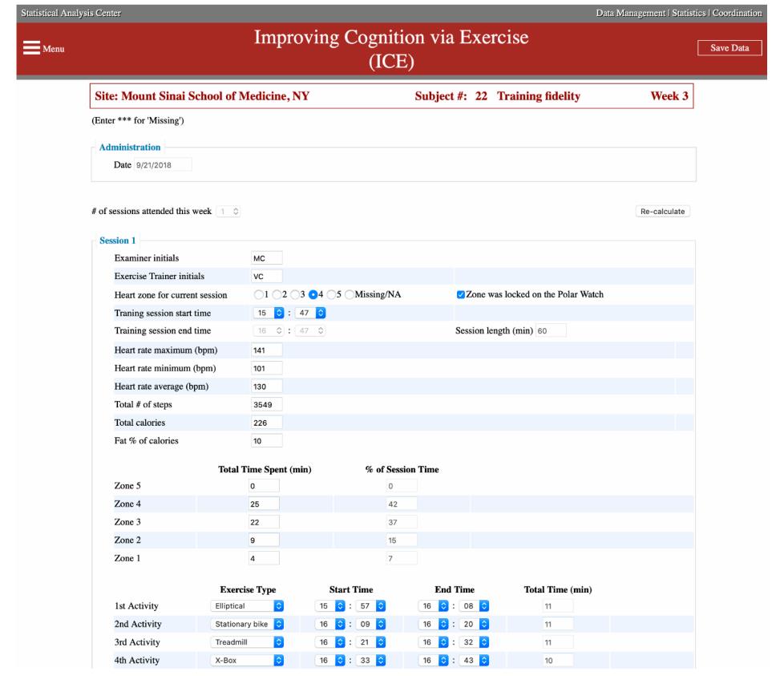The width and height of the screenshot is (784, 676).
Task: Click the Save Data button
Action: [729, 48]
